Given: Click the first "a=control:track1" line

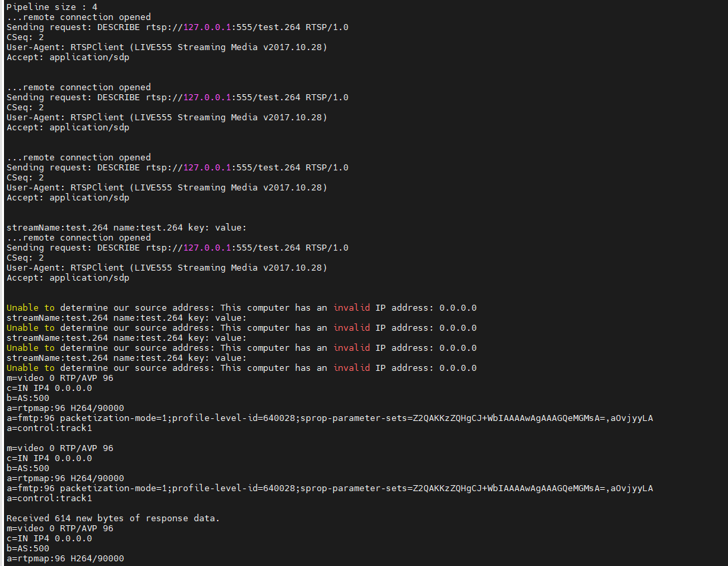Looking at the screenshot, I should point(49,428).
